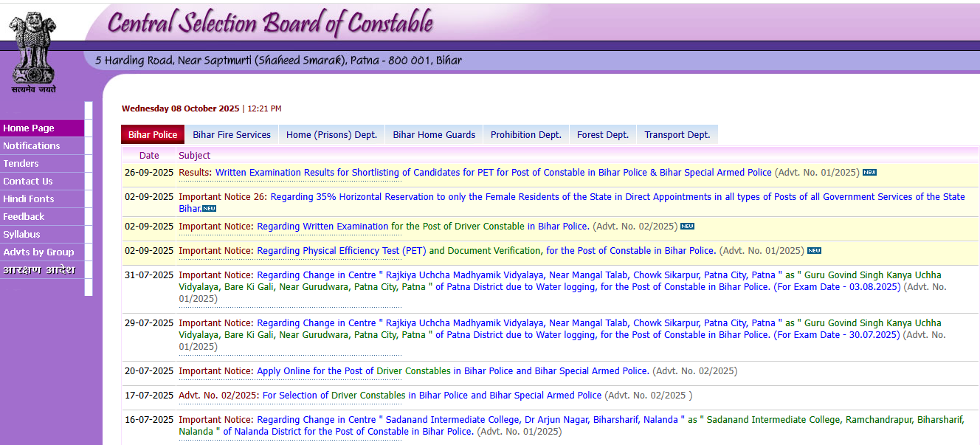The height and width of the screenshot is (445, 980).
Task: Click the Central Selection Board header banner
Action: [270, 22]
